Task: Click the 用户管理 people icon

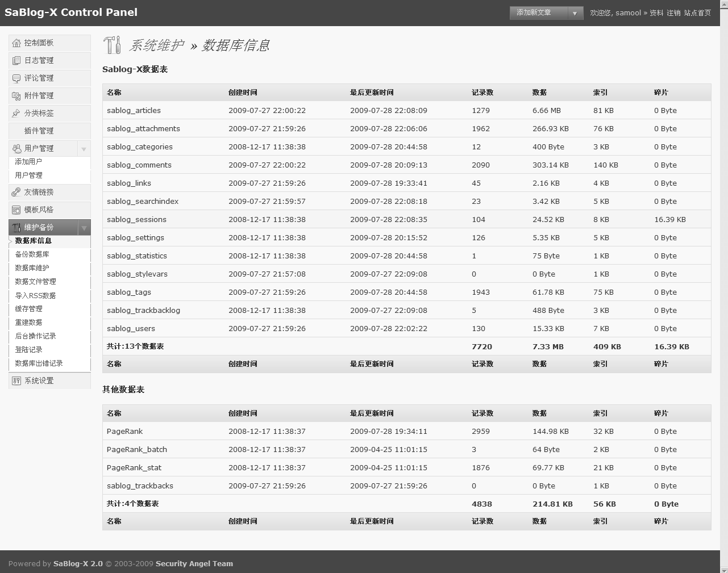Action: point(16,149)
